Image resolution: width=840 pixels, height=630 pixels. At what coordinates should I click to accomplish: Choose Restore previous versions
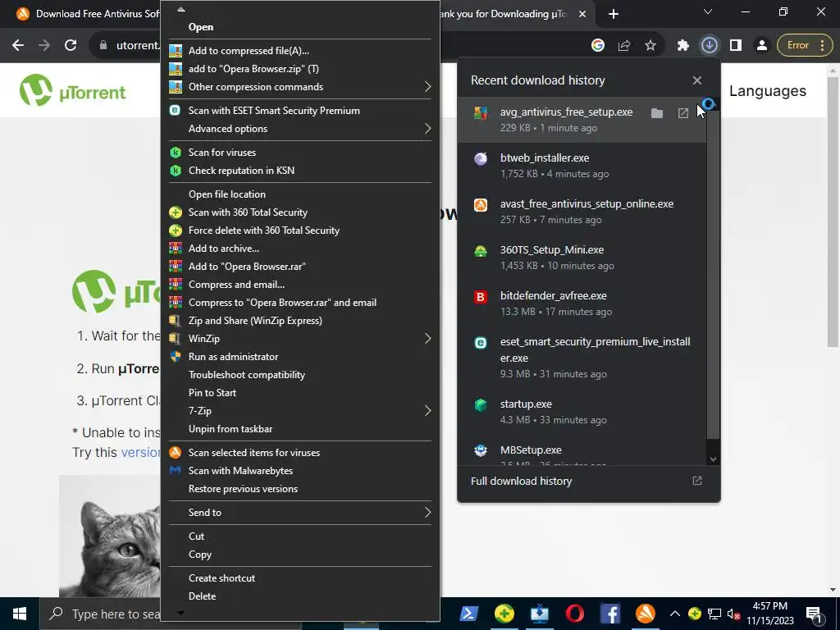click(300, 489)
